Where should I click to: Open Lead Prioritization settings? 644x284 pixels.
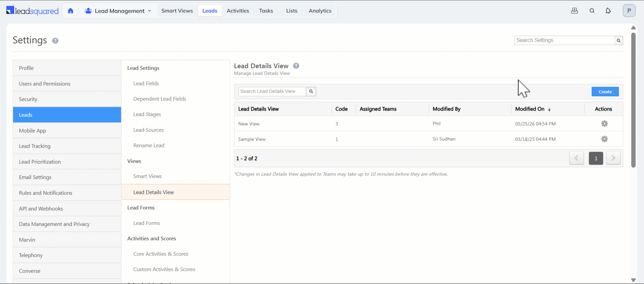coord(67,162)
